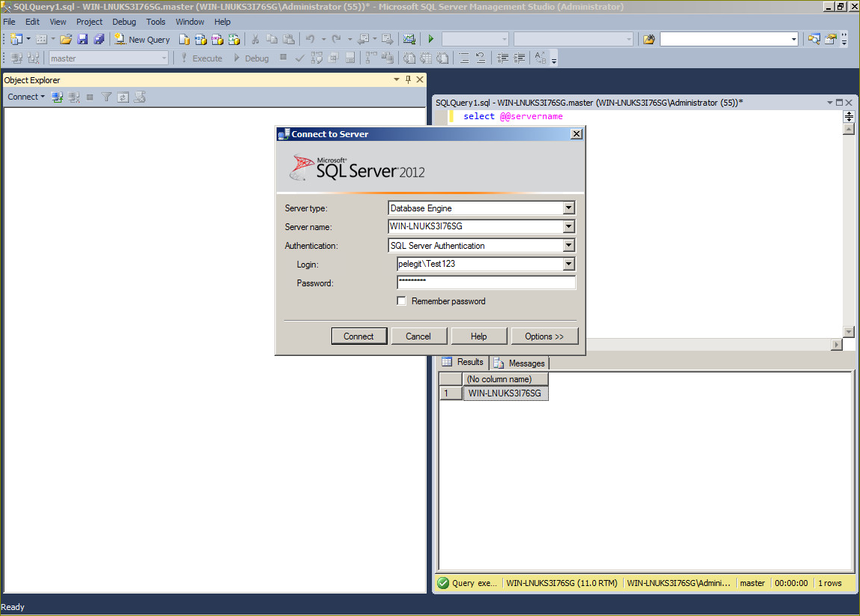860x616 pixels.
Task: Open the New Project dropdown arrow
Action: 28,40
